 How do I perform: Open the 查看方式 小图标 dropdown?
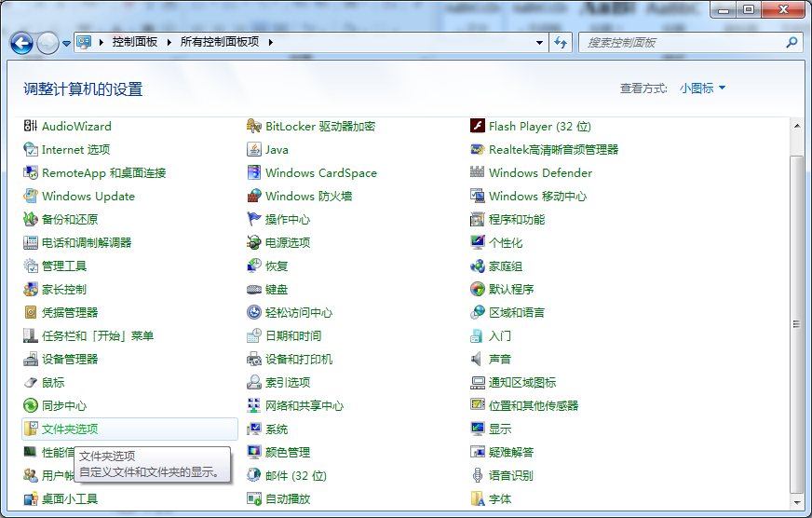[702, 89]
